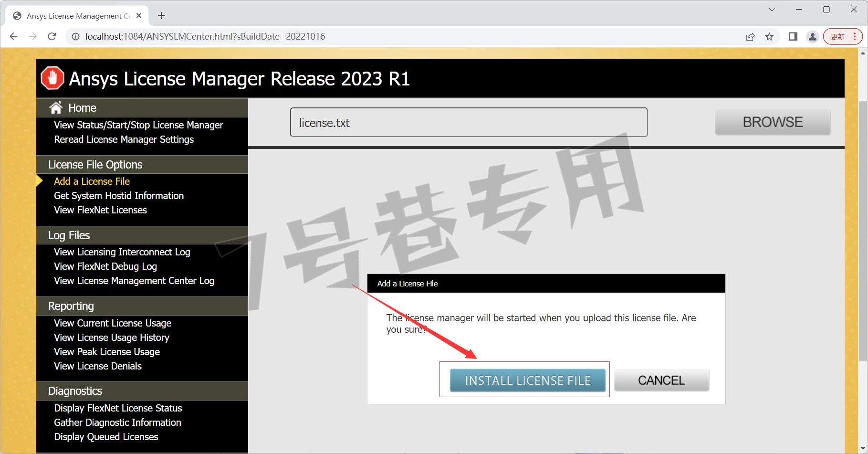Click browser forward arrow
This screenshot has width=868, height=454.
pyautogui.click(x=32, y=36)
